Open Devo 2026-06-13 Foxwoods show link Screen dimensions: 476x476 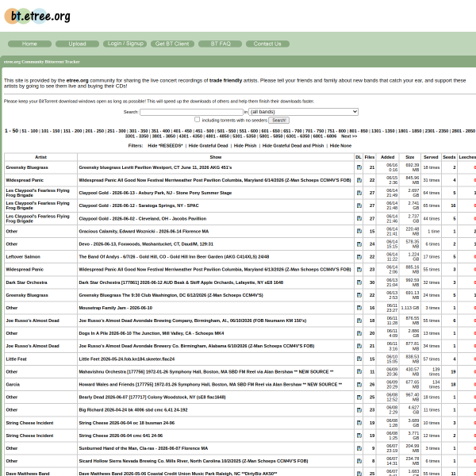pyautogui.click(x=146, y=244)
